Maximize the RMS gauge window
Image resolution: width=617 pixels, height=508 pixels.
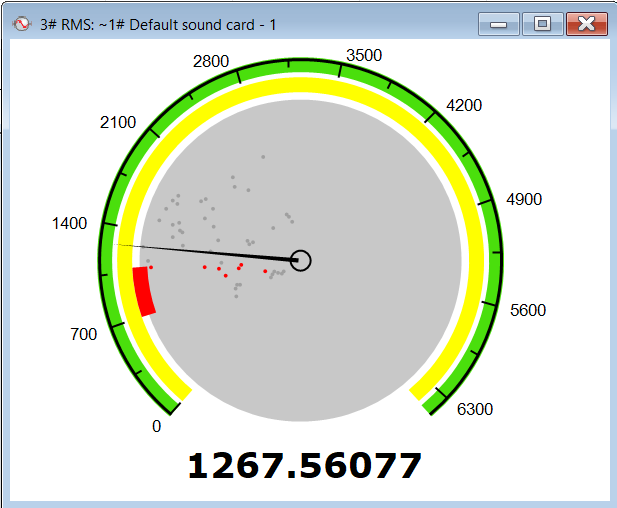542,24
